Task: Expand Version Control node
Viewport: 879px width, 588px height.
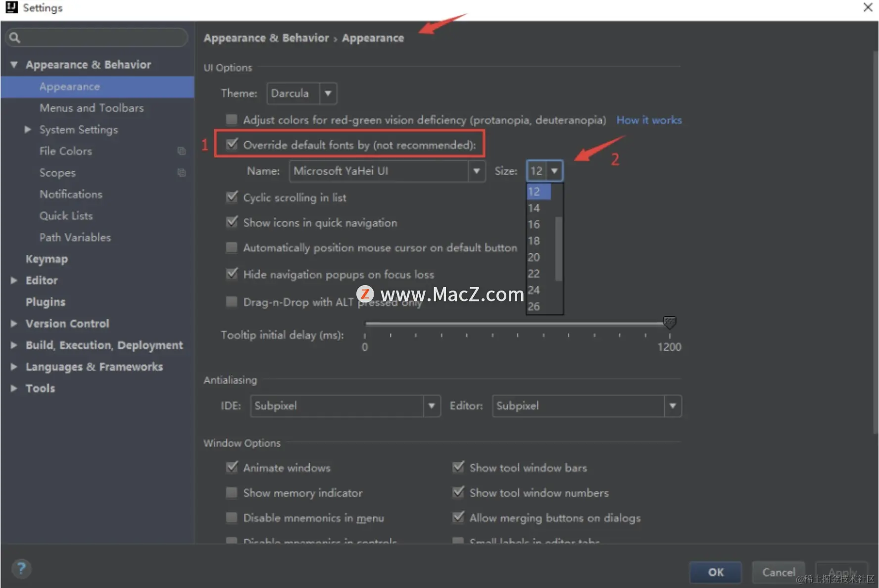Action: [x=14, y=324]
